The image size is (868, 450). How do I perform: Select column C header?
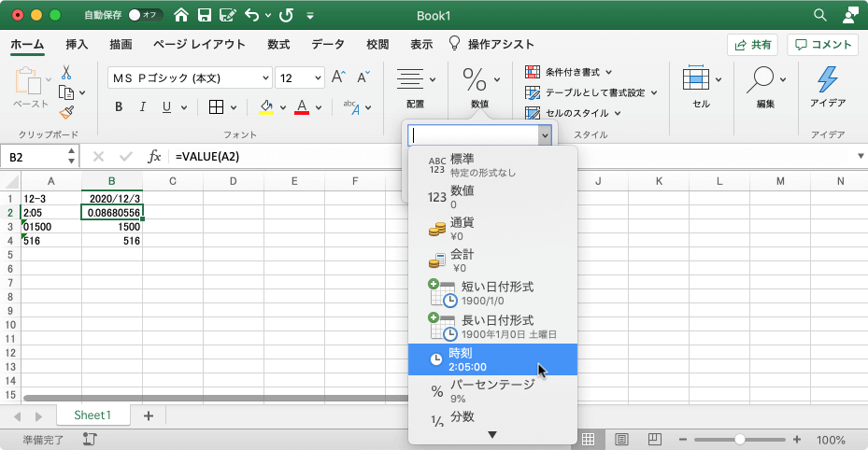point(173,181)
